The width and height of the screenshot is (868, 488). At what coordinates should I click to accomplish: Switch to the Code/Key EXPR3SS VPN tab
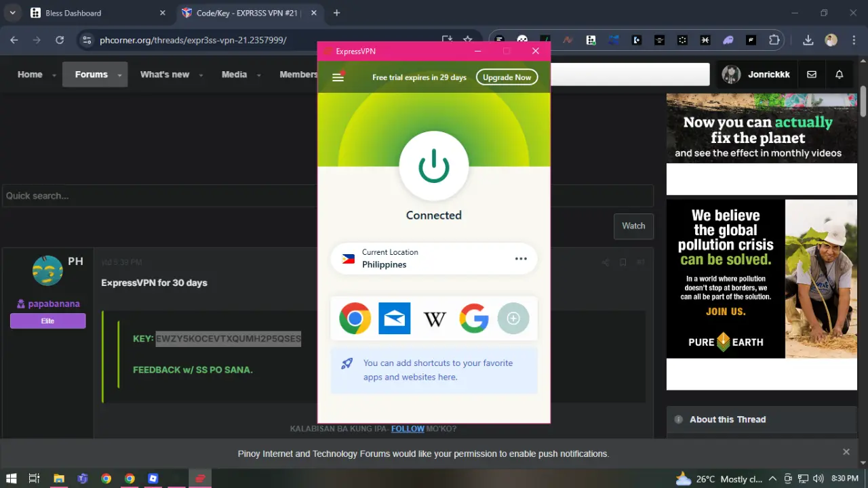248,13
